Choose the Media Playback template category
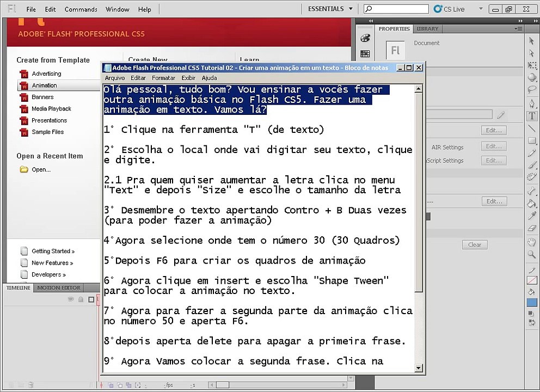Image resolution: width=540 pixels, height=392 pixels. pos(51,109)
